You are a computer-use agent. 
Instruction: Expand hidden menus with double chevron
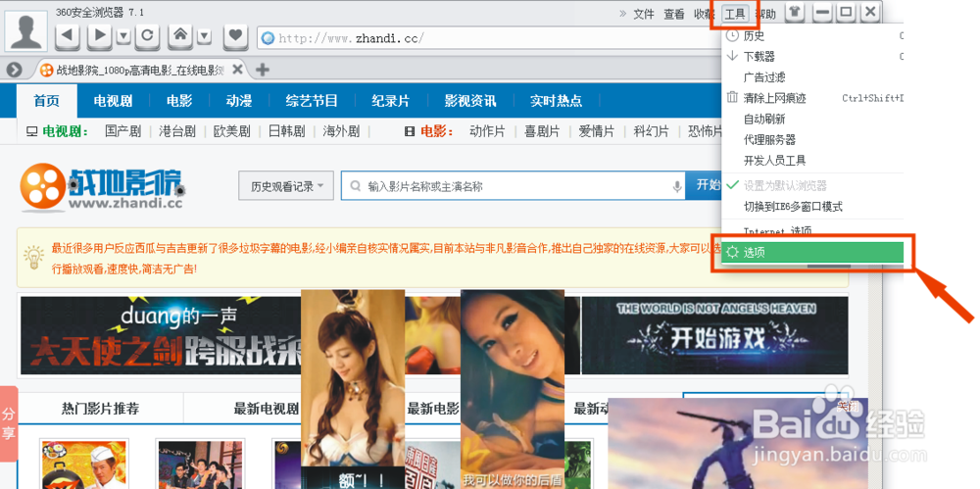(x=622, y=13)
